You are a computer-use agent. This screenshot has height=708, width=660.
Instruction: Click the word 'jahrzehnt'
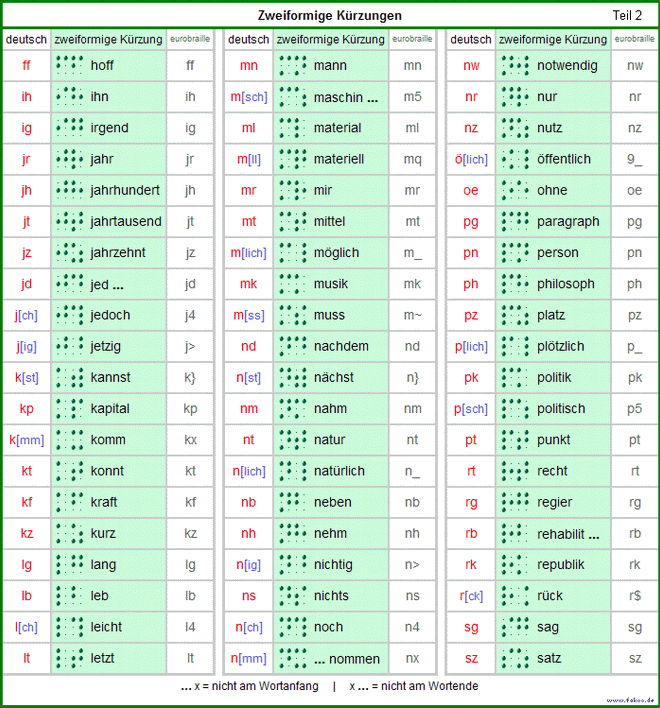118,252
